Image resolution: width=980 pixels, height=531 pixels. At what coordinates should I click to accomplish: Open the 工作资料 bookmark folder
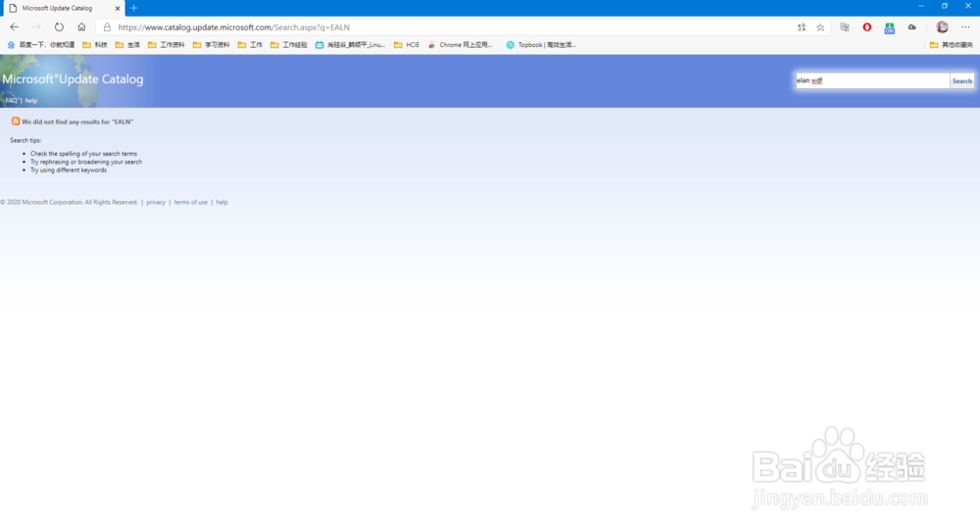[x=167, y=45]
